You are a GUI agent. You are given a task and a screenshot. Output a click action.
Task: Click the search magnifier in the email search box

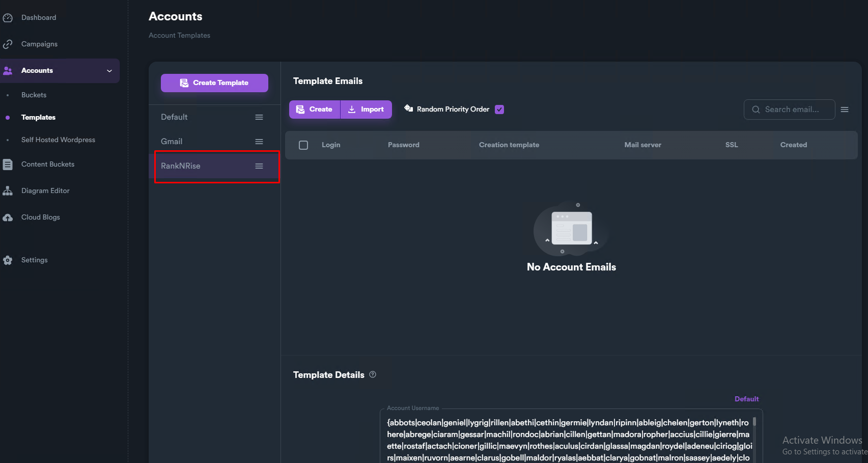point(756,109)
